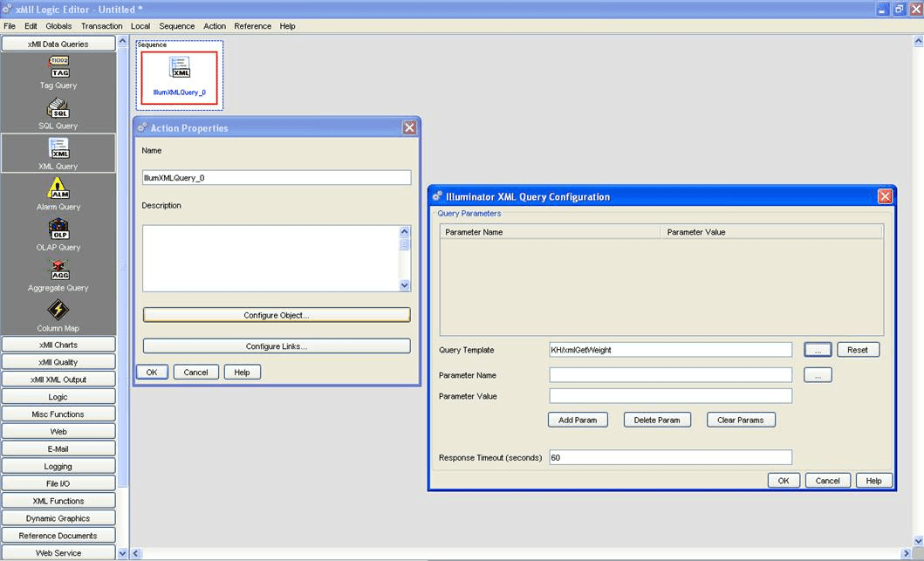Open the Transaction menu
Screen dimensions: 924x561
coord(101,26)
